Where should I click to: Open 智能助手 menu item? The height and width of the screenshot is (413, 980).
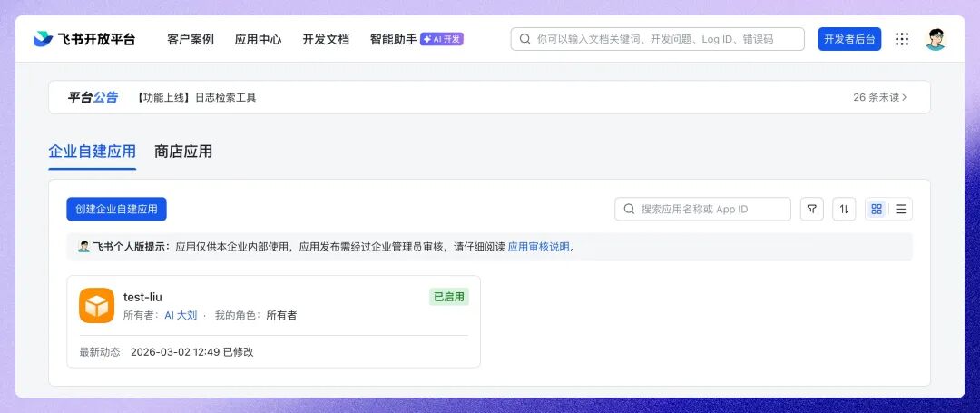pos(393,39)
